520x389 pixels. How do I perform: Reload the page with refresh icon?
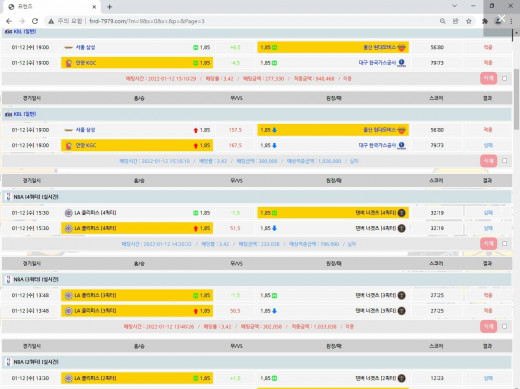35,21
